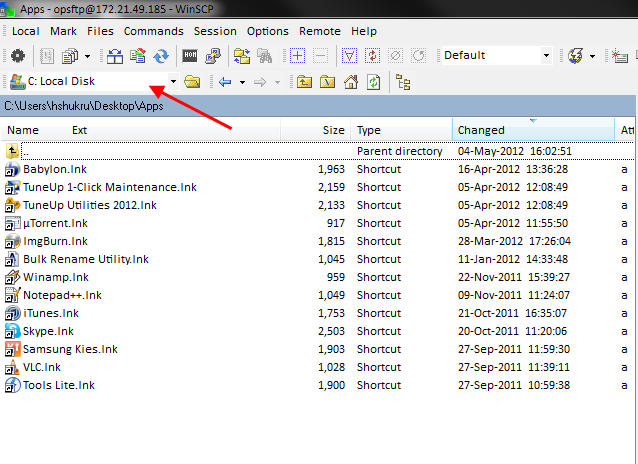
Task: Open the Commands menu
Action: 153,31
